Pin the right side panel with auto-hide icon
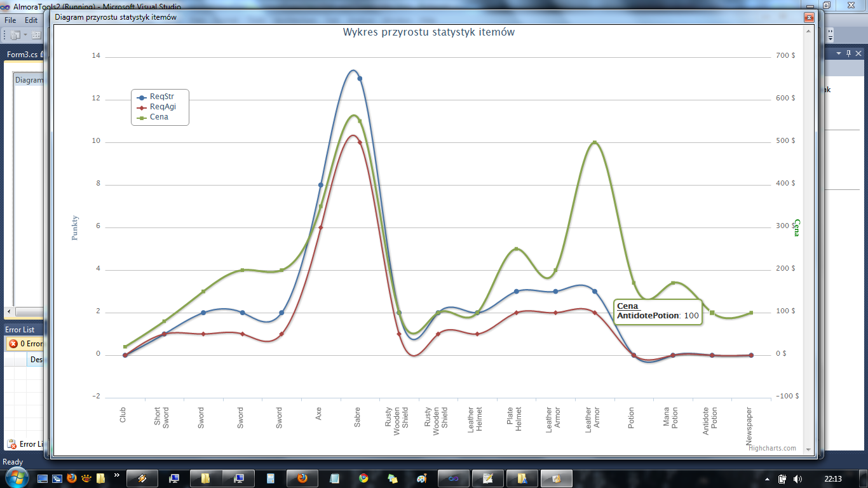 [x=848, y=53]
